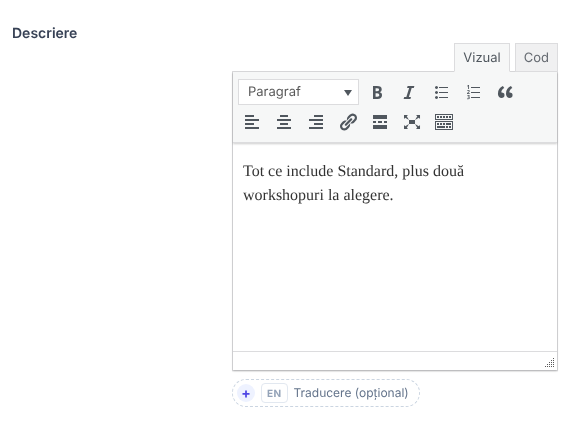Viewport: 580px width, 434px height.
Task: Align text to the right
Action: 316,122
